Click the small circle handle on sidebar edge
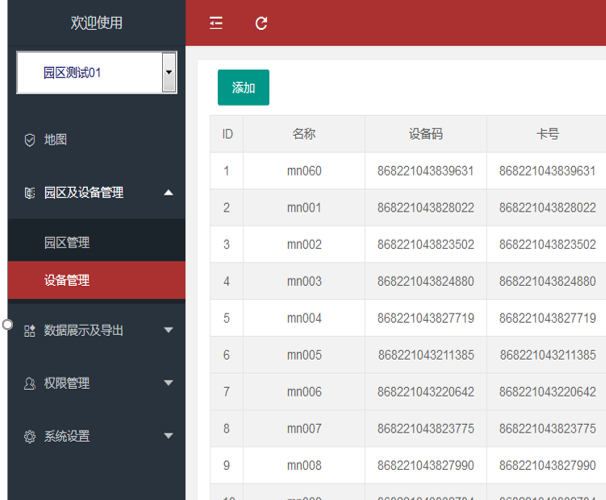The height and width of the screenshot is (500, 606). 8,324
